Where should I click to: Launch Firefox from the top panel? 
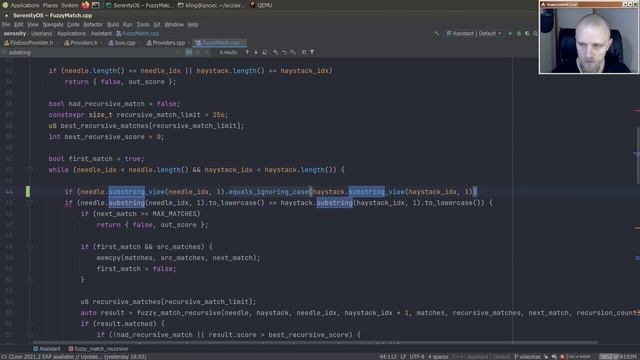[85, 5]
